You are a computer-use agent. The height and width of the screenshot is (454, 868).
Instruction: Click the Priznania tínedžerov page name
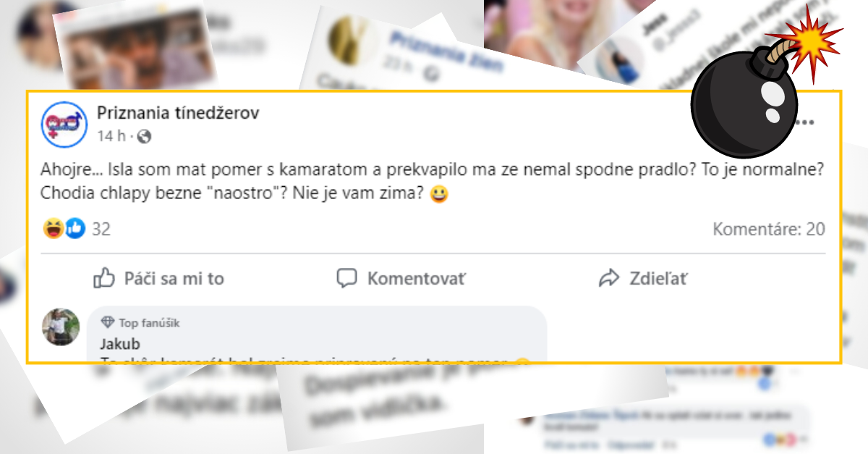tap(178, 113)
